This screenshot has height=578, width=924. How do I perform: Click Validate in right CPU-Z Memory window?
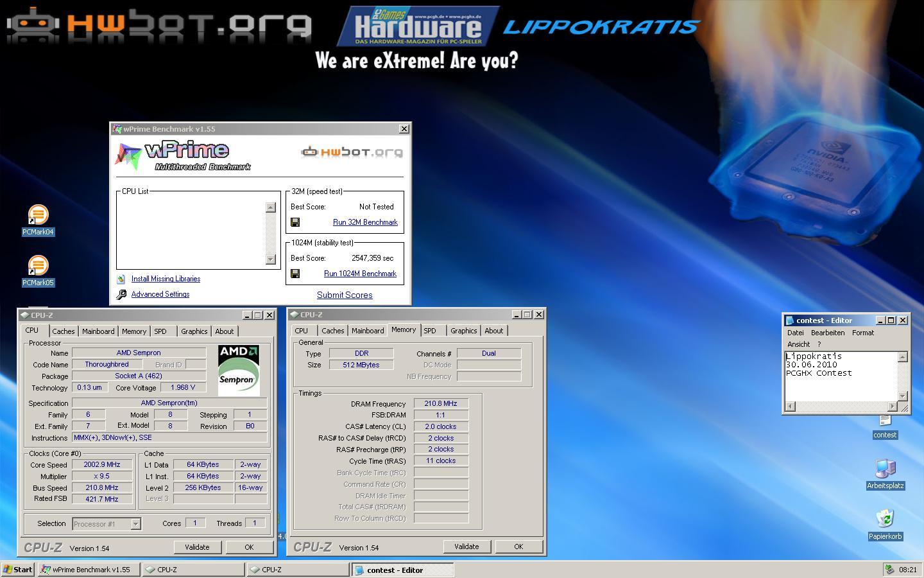(x=466, y=547)
